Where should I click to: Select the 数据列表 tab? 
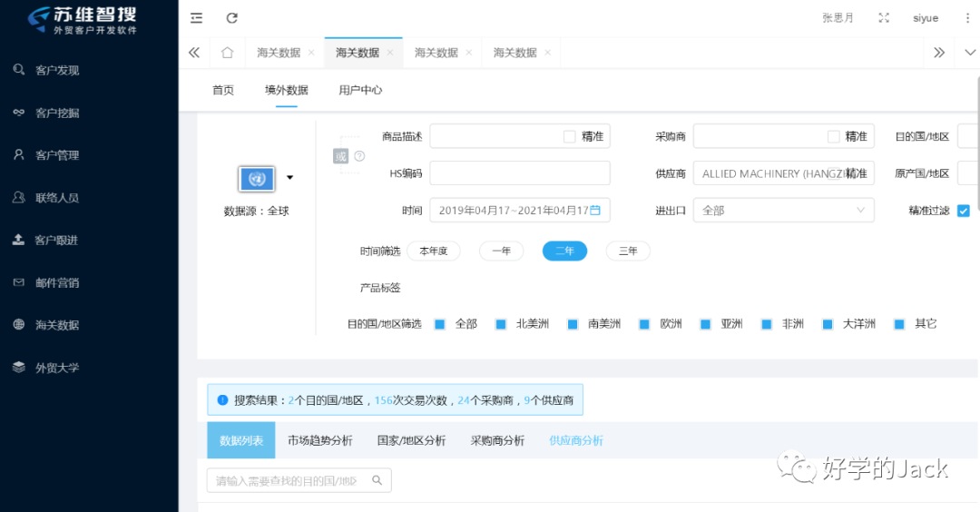[241, 440]
